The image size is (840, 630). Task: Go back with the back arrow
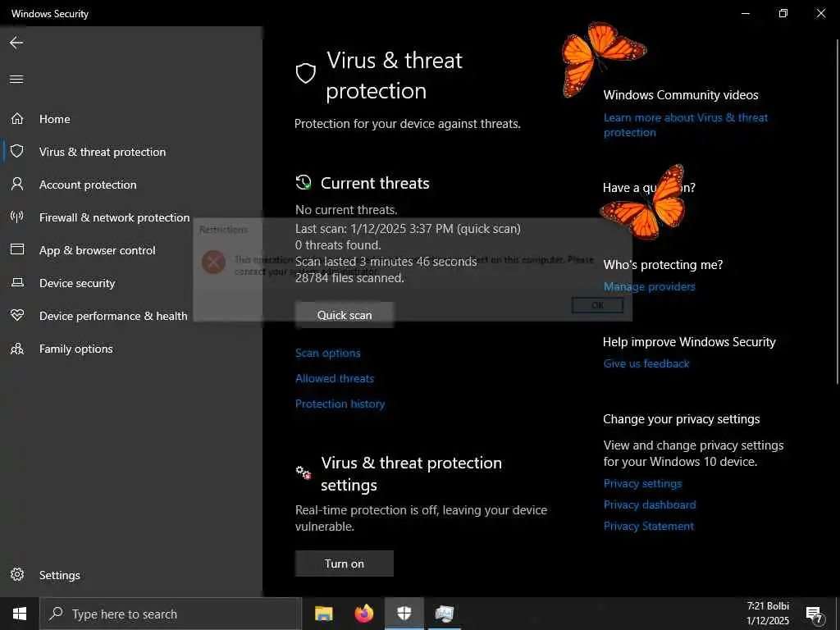tap(16, 43)
